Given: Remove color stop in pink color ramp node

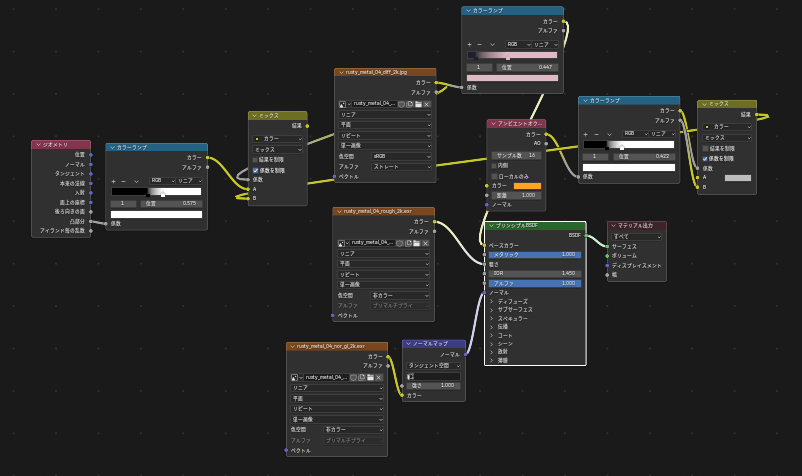Looking at the screenshot, I should click(479, 44).
